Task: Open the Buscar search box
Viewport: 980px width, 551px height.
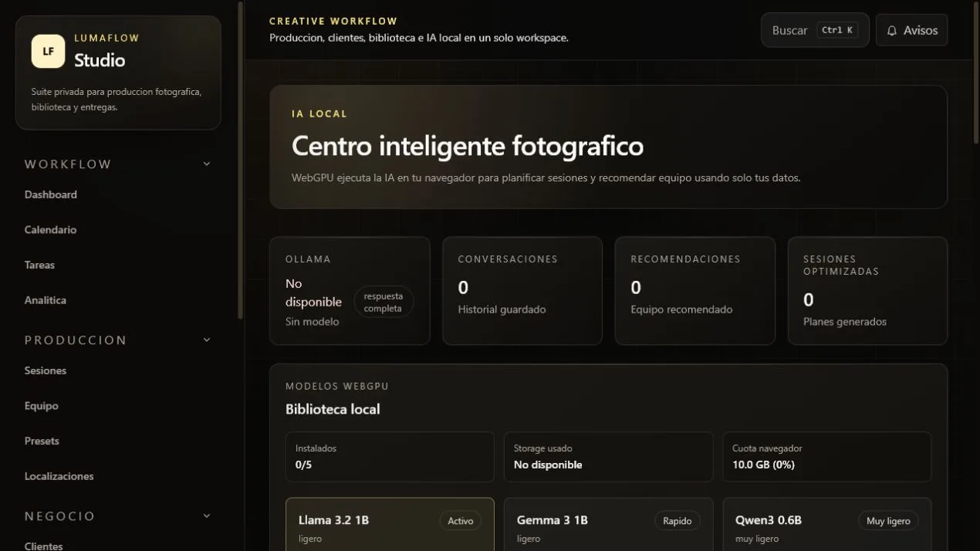Action: pos(815,30)
